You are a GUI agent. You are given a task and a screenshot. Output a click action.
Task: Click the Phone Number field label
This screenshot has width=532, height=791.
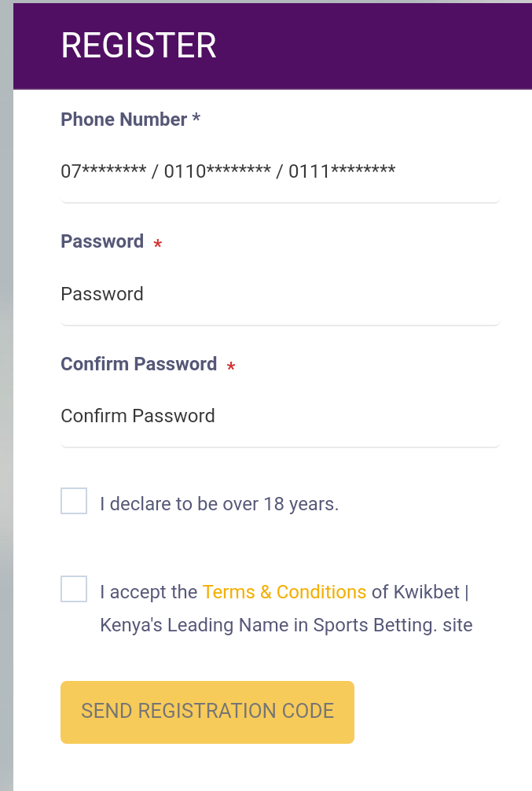123,120
